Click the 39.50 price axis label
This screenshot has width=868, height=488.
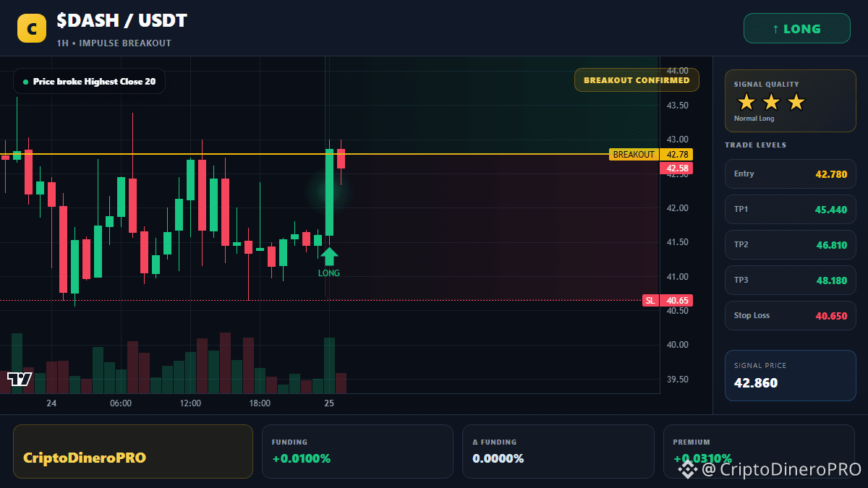678,380
